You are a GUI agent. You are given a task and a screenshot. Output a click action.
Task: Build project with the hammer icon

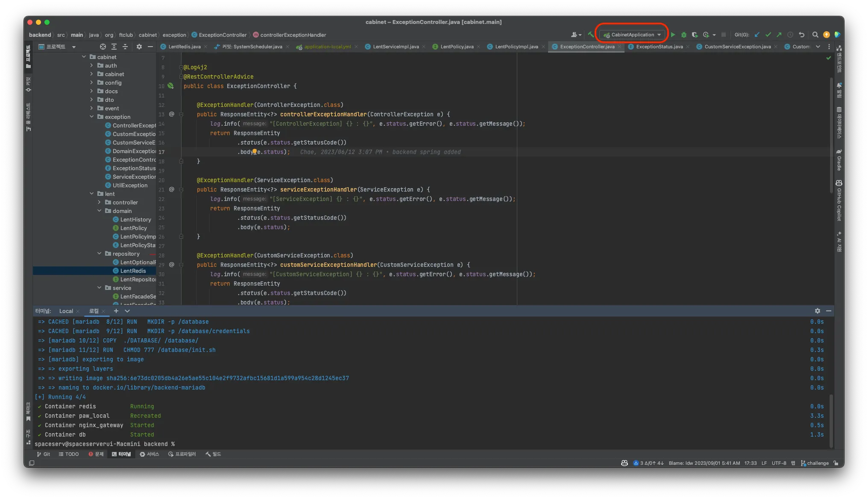[x=591, y=35]
